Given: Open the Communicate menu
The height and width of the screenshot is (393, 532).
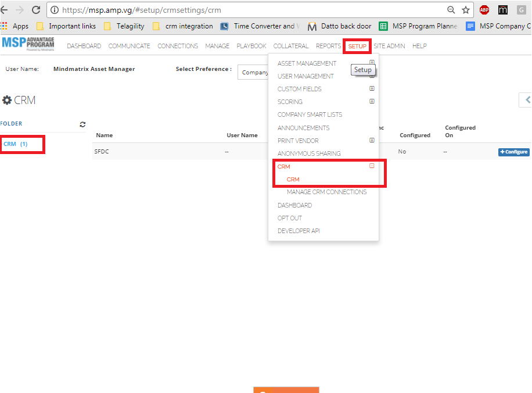Looking at the screenshot, I should click(129, 46).
